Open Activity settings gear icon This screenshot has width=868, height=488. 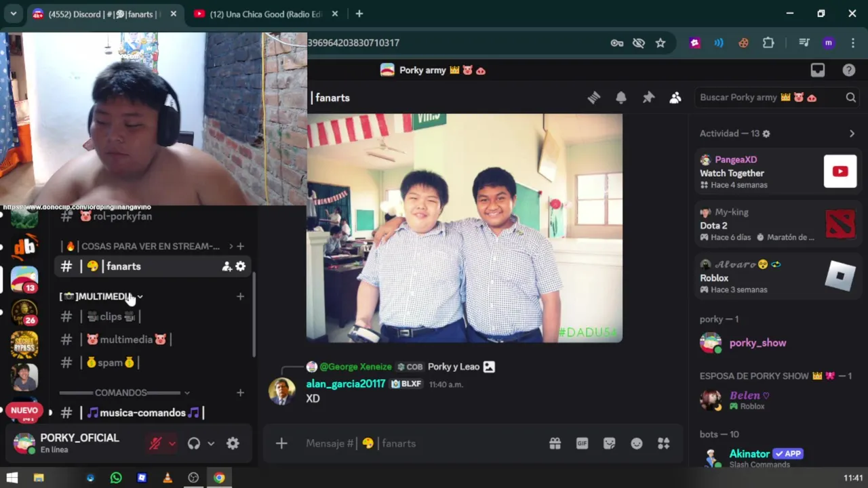pos(766,134)
